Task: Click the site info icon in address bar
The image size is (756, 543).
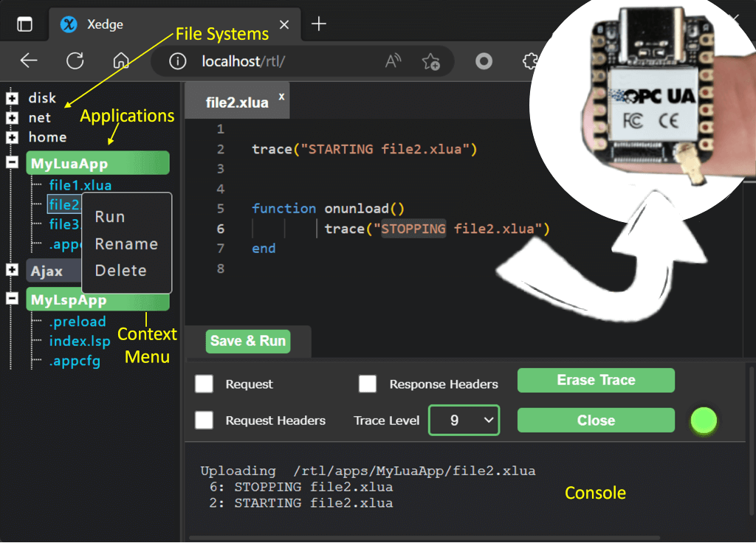Action: click(x=177, y=61)
